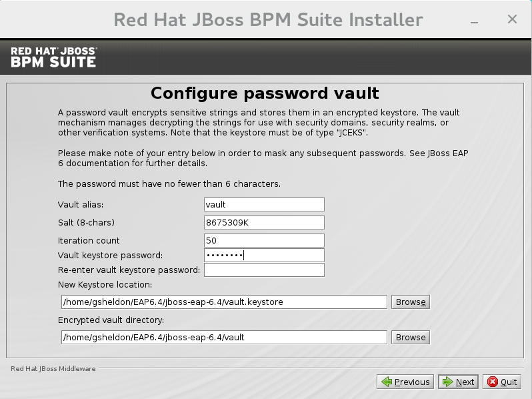Browse for the new keystore location

(x=411, y=302)
